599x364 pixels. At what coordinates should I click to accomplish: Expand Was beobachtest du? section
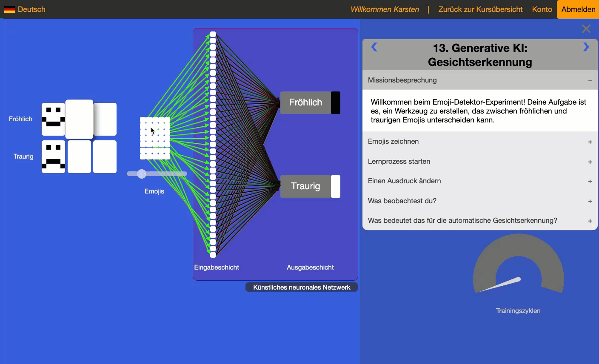480,201
